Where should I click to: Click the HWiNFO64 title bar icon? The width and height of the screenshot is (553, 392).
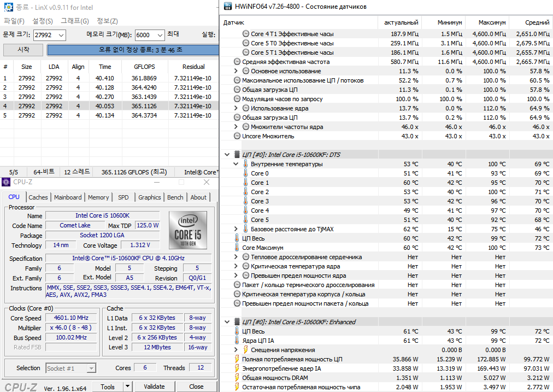pos(228,7)
